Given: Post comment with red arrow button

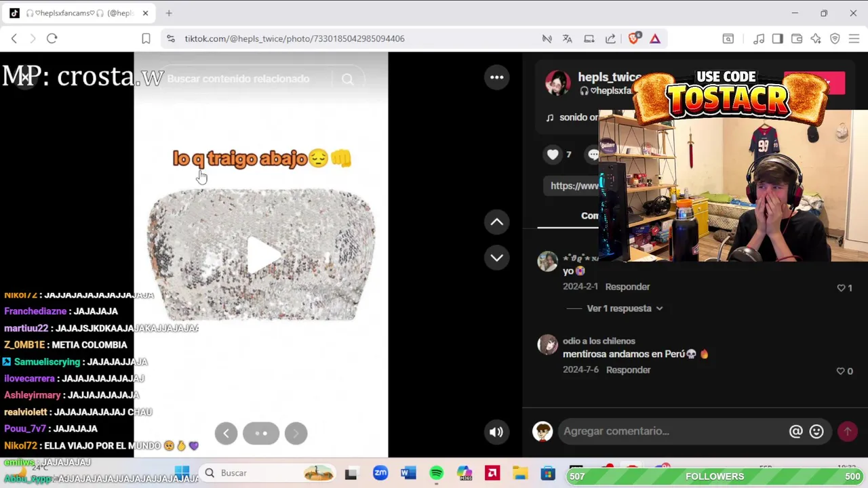Looking at the screenshot, I should pos(848,431).
